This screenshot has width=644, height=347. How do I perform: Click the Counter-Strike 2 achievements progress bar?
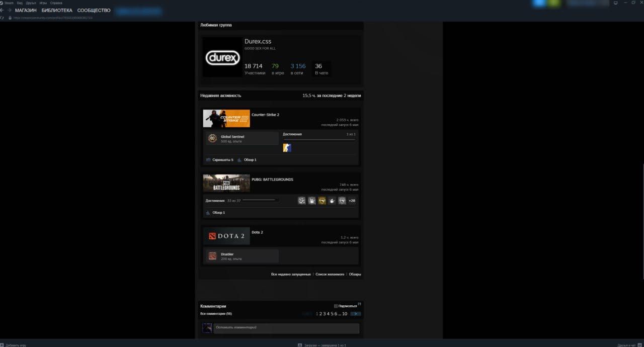coord(319,139)
